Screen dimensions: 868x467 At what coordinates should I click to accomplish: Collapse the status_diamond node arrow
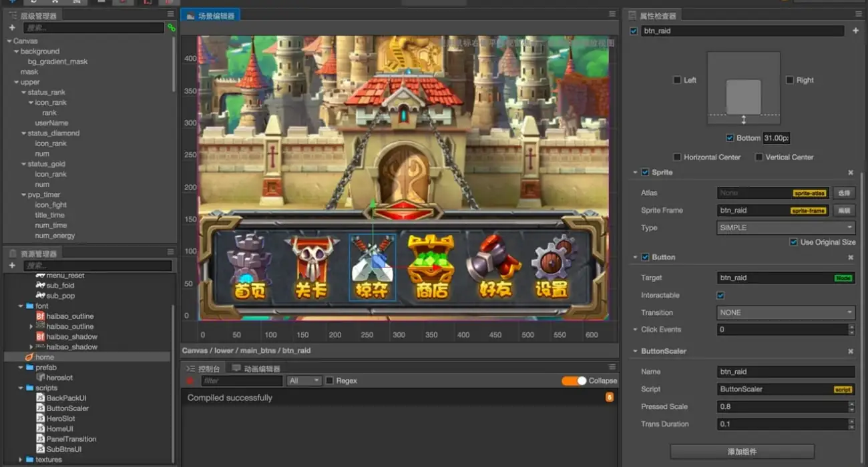[23, 133]
